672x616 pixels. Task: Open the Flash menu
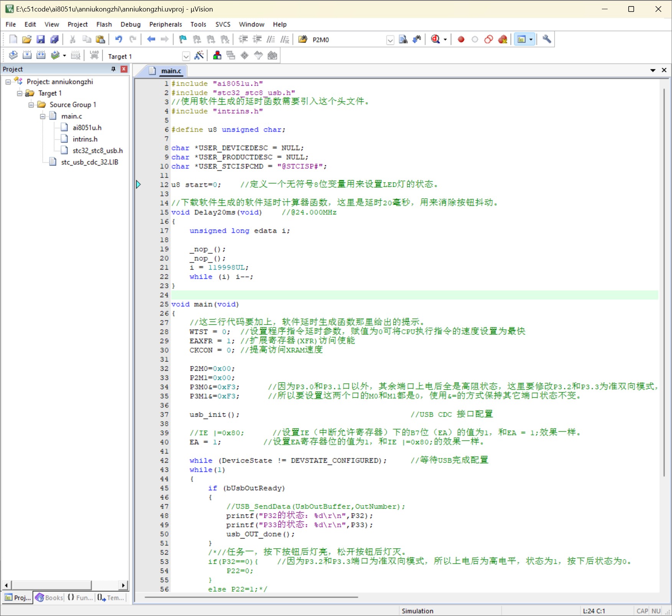point(104,24)
